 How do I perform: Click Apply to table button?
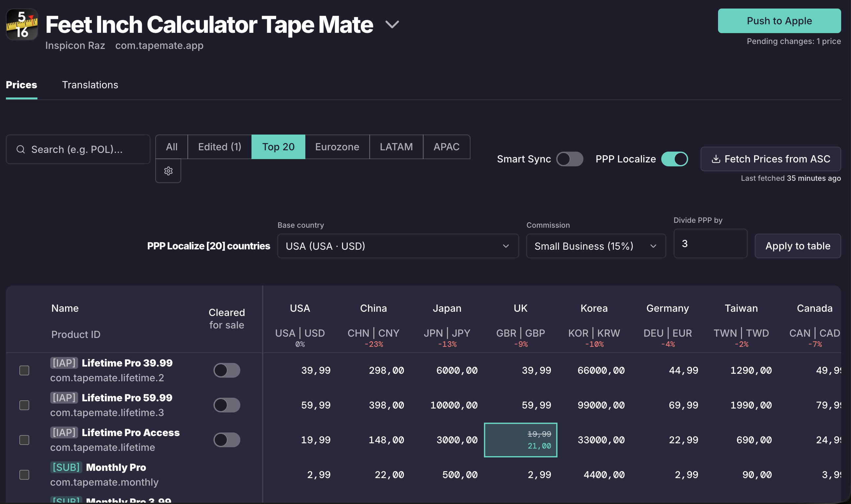pyautogui.click(x=798, y=246)
